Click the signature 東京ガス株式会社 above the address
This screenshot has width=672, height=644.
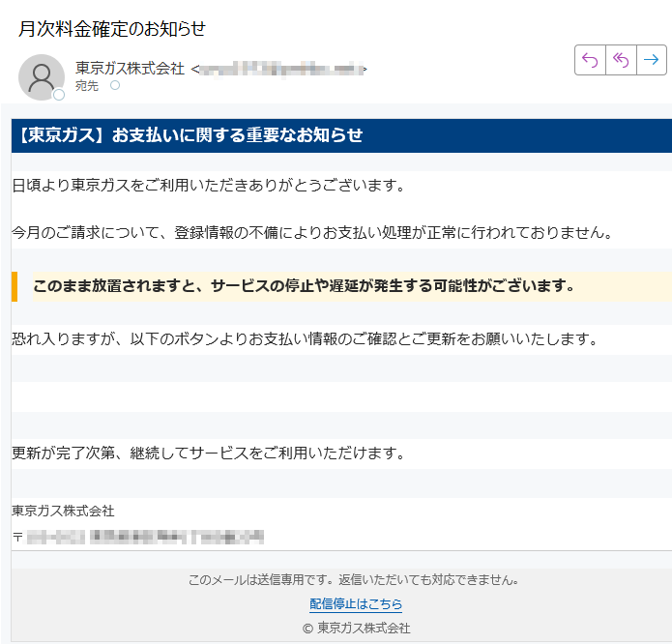(63, 511)
